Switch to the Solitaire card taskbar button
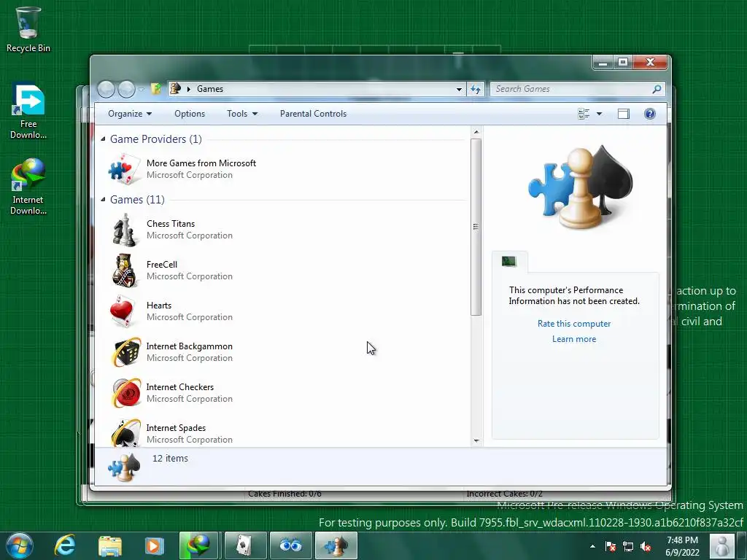This screenshot has height=560, width=747. click(245, 545)
